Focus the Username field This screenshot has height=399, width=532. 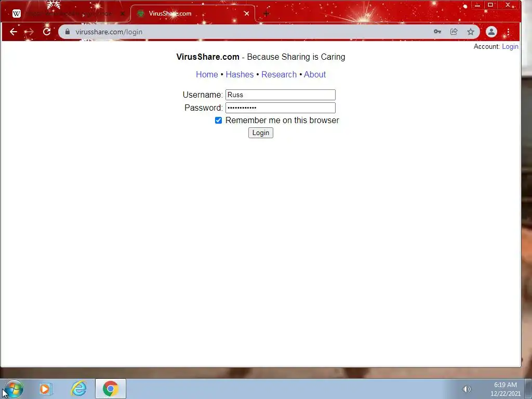pos(280,95)
